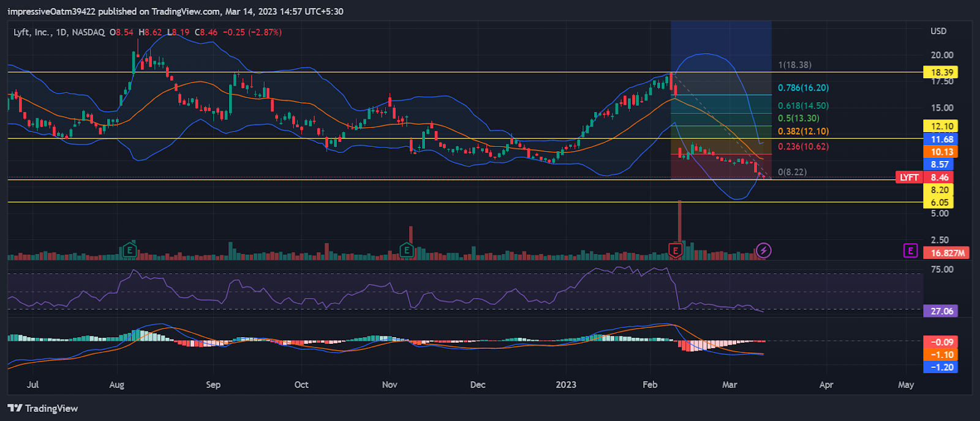This screenshot has height=421, width=980.
Task: Click the Mar label on time axis
Action: click(729, 384)
